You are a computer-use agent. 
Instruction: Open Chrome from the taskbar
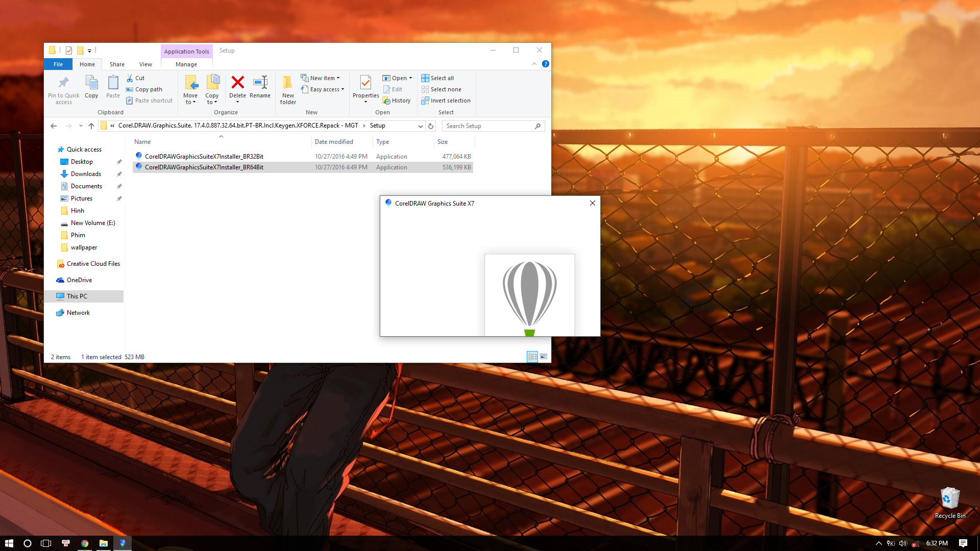(85, 543)
